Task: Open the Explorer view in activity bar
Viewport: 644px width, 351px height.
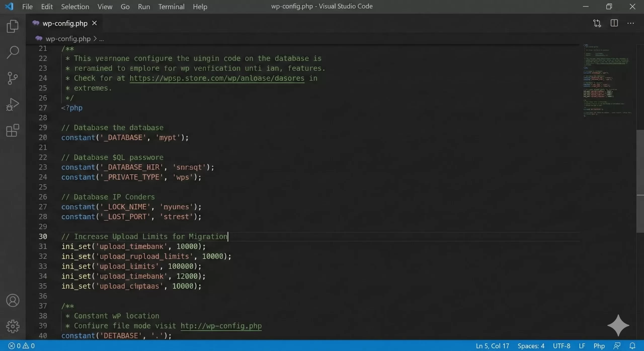Action: 13,26
